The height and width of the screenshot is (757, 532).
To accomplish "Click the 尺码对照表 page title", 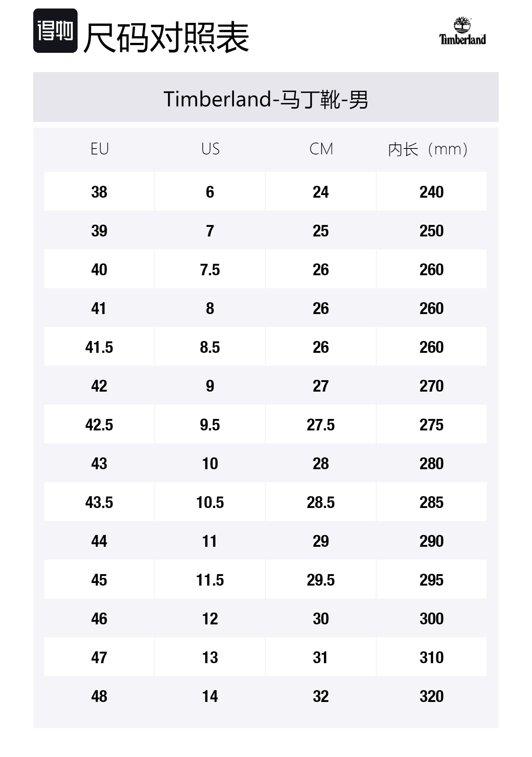I will (166, 37).
